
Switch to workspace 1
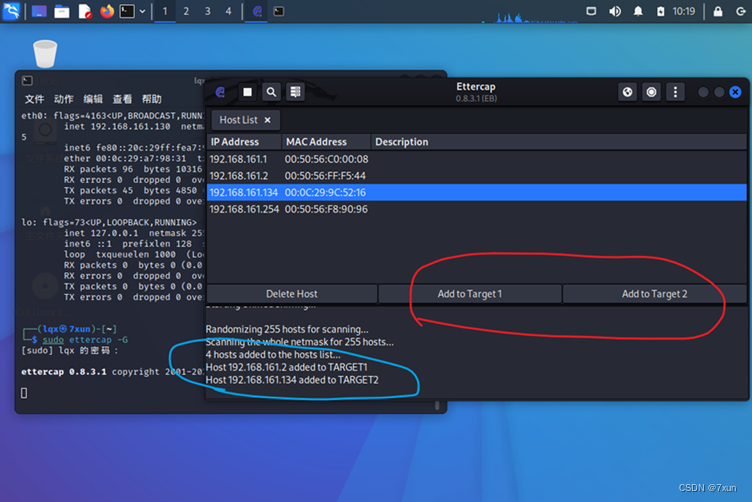(164, 11)
